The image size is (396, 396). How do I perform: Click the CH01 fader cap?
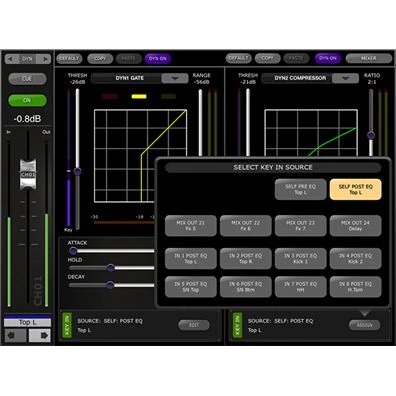point(28,175)
